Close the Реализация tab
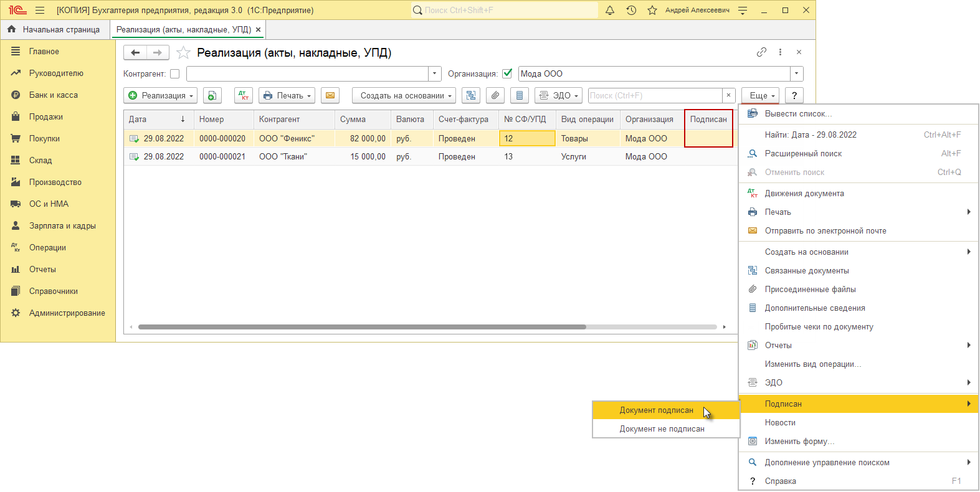The width and height of the screenshot is (980, 492). (259, 29)
